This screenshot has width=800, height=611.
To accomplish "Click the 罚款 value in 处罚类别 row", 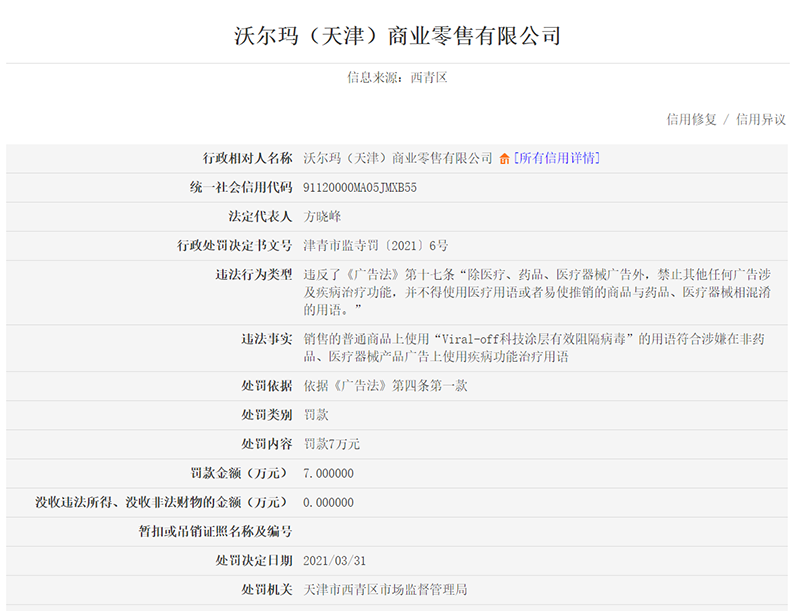I will click(316, 415).
